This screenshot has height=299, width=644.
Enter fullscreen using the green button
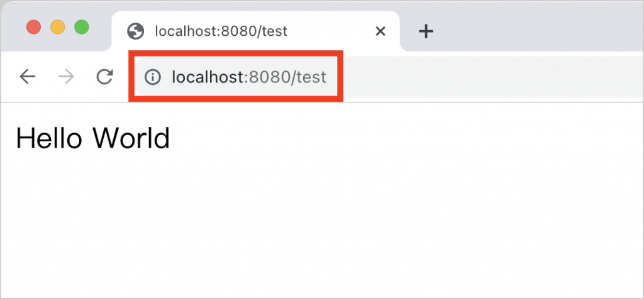82,28
